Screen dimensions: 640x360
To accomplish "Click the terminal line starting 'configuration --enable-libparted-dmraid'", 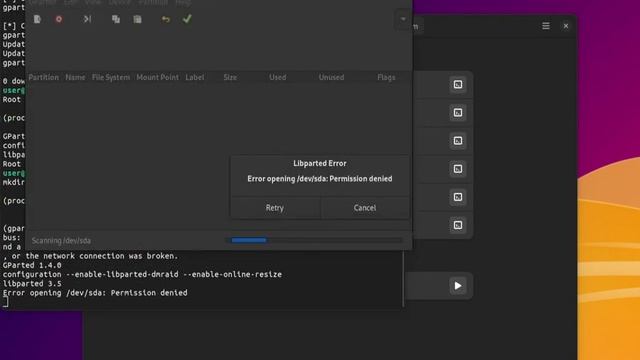I will (142, 274).
